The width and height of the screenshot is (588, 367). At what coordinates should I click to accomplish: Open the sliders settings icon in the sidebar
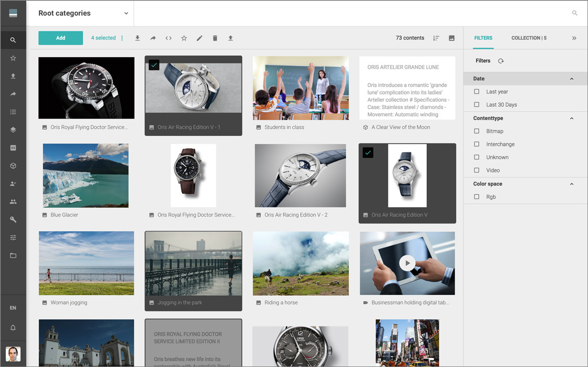tap(13, 238)
